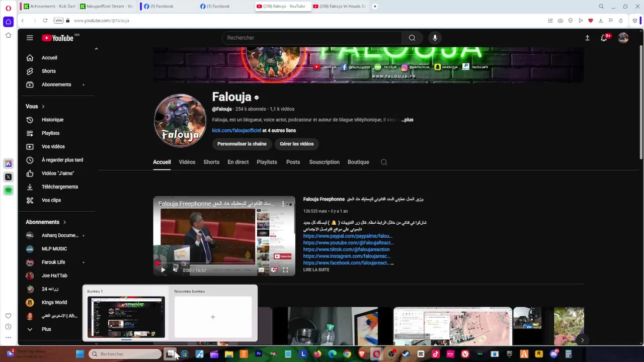644x362 pixels.
Task: Click the YouTube Rechercher search field
Action: [312, 38]
